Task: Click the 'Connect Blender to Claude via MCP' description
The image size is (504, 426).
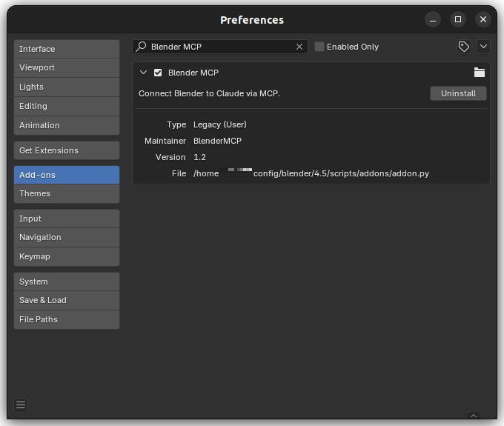Action: [x=209, y=93]
